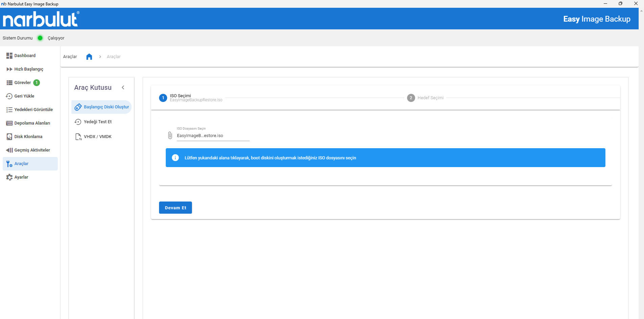
Task: Jump to step 2 Hedef Seçimi
Action: (425, 98)
